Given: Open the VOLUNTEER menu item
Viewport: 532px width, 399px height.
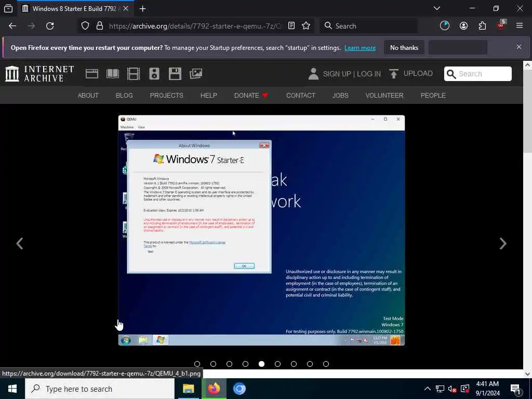Looking at the screenshot, I should (384, 96).
